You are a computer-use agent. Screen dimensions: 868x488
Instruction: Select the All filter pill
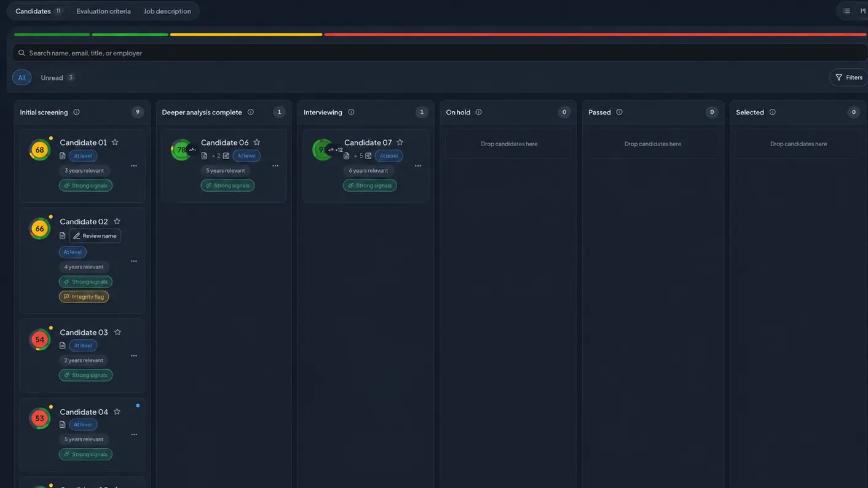[22, 77]
